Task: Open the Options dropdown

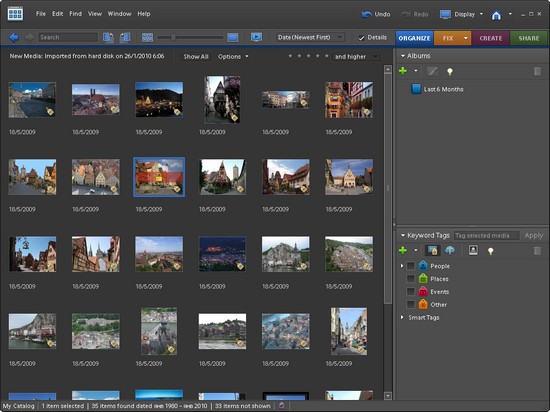Action: pyautogui.click(x=233, y=56)
